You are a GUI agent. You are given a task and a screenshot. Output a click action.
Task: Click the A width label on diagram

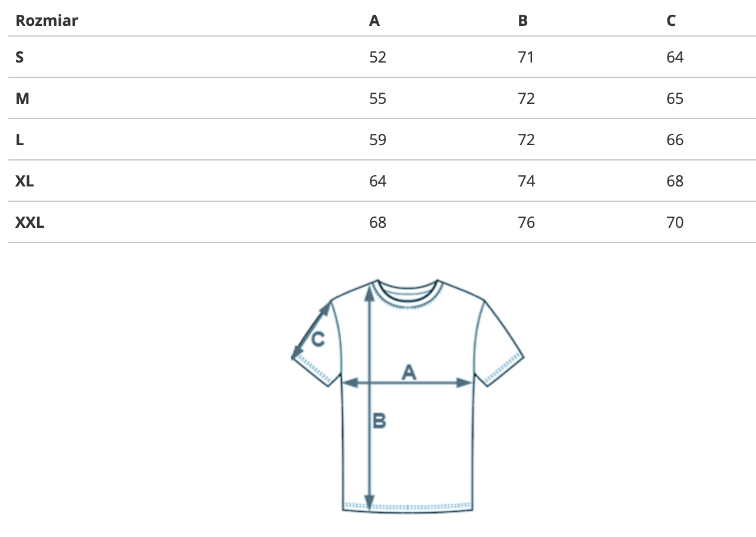409,372
